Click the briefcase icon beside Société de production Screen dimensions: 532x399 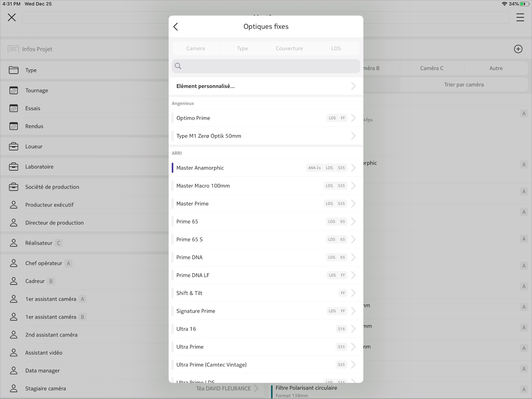coord(14,187)
